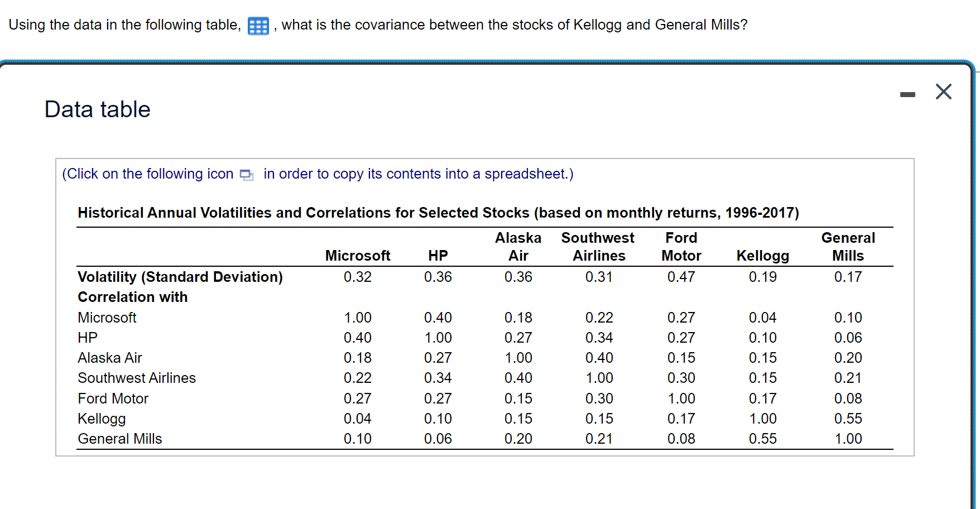Image resolution: width=980 pixels, height=509 pixels.
Task: Click the minimize dash on the Data table dialog
Action: coord(908,94)
